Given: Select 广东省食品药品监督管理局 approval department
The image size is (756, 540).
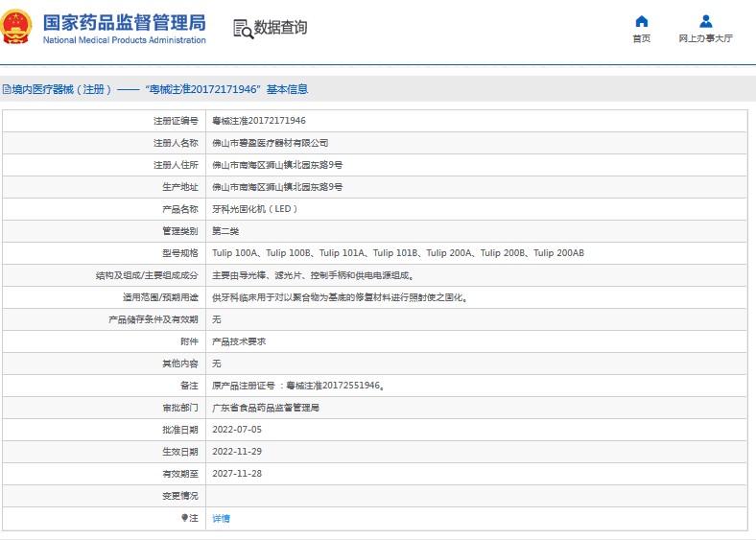Looking at the screenshot, I should point(266,408).
